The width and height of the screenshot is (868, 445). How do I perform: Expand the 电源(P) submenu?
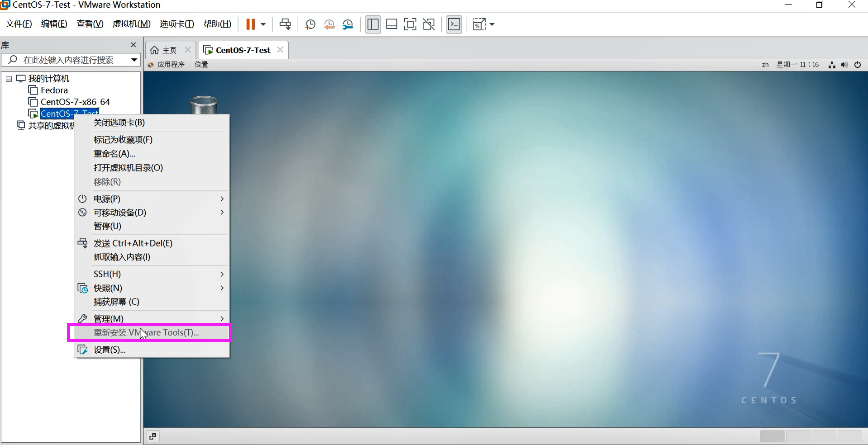pos(152,199)
